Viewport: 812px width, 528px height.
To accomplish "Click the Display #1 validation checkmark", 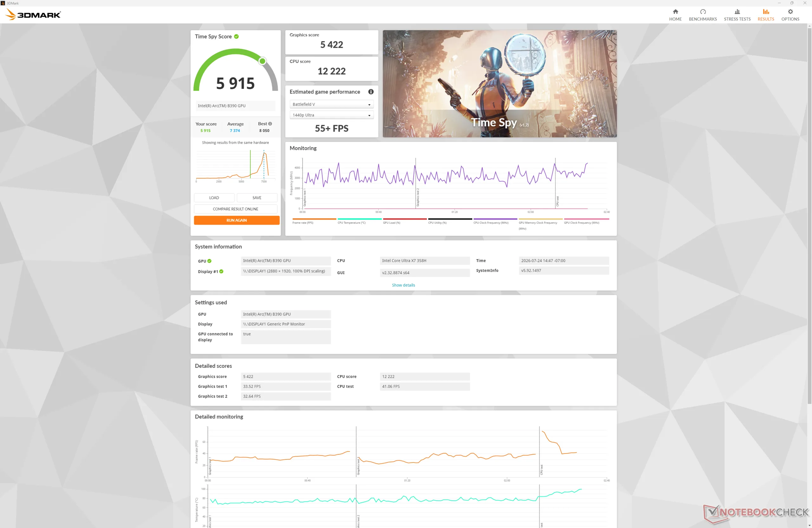I will tap(221, 272).
